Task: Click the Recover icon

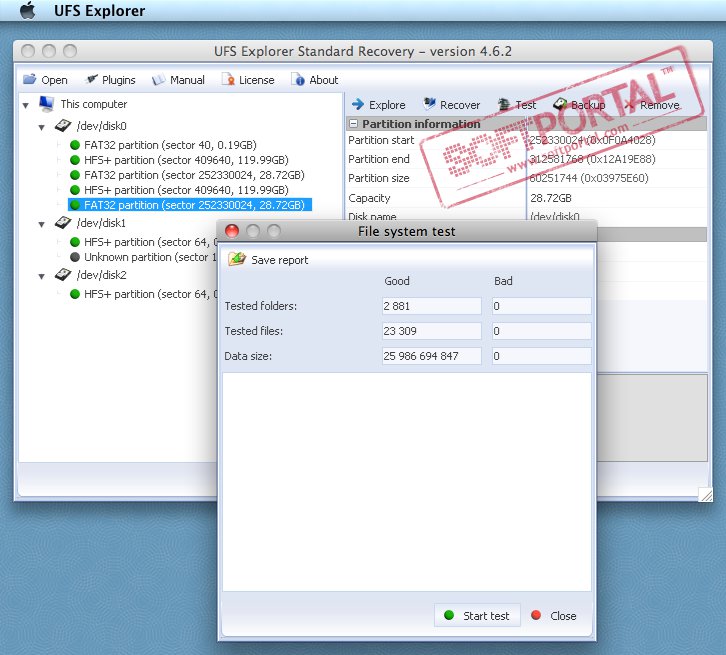Action: [x=430, y=104]
